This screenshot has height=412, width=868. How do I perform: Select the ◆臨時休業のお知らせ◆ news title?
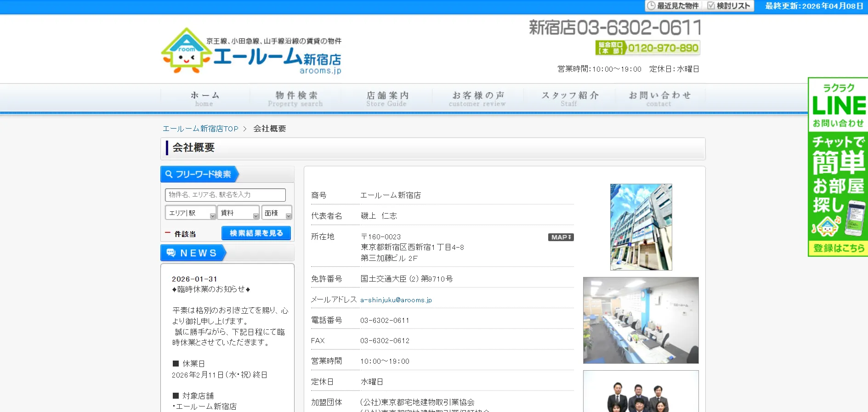point(211,289)
